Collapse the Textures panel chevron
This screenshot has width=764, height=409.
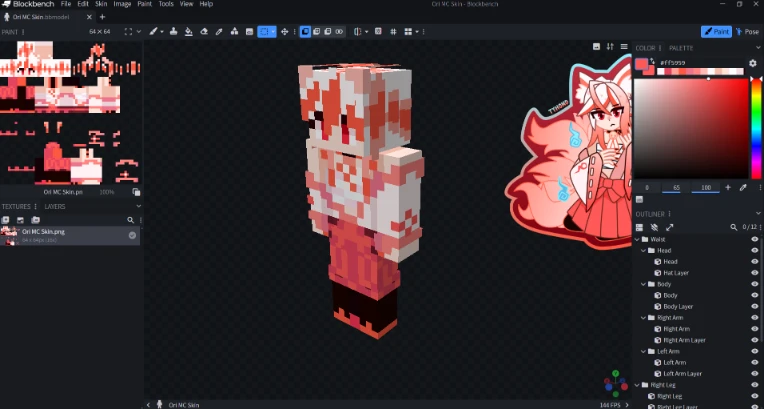point(139,207)
